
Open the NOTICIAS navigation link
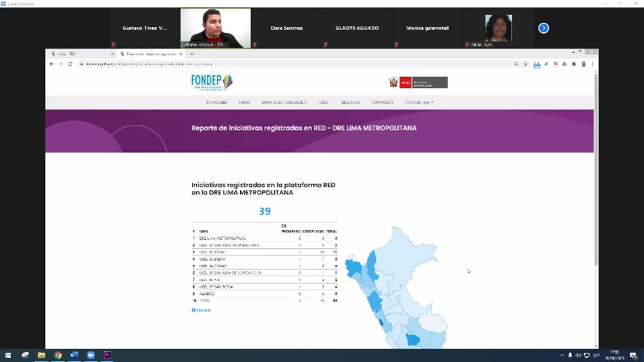350,102
